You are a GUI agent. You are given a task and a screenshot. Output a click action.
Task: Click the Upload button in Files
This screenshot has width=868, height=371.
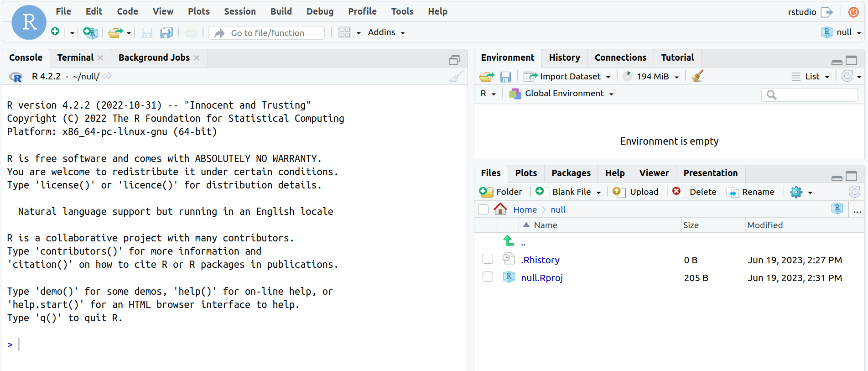point(636,192)
